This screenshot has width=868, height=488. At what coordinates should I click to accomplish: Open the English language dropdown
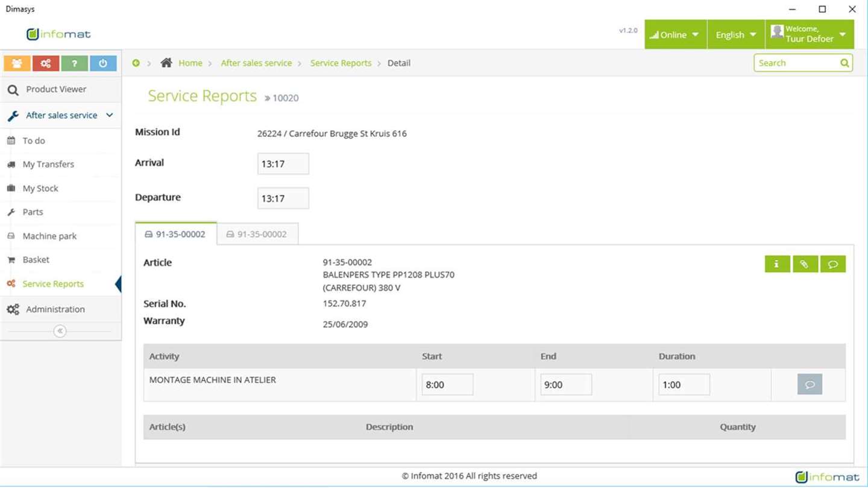tap(736, 34)
